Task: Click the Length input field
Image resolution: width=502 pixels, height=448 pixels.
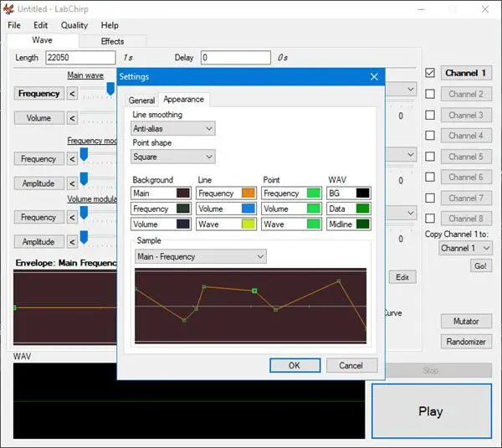Action: click(x=80, y=58)
